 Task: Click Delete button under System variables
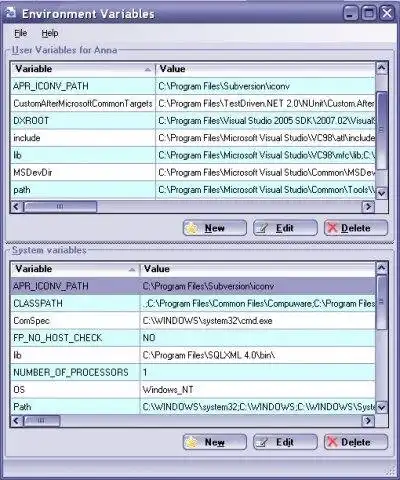tap(356, 442)
